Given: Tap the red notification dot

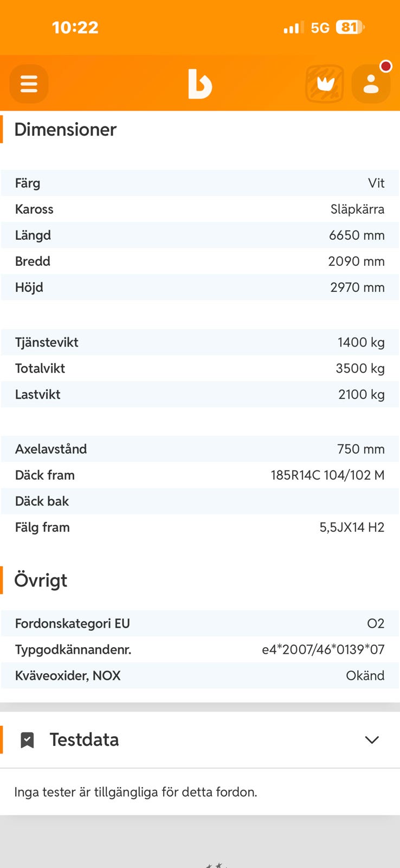Looking at the screenshot, I should coord(386,66).
